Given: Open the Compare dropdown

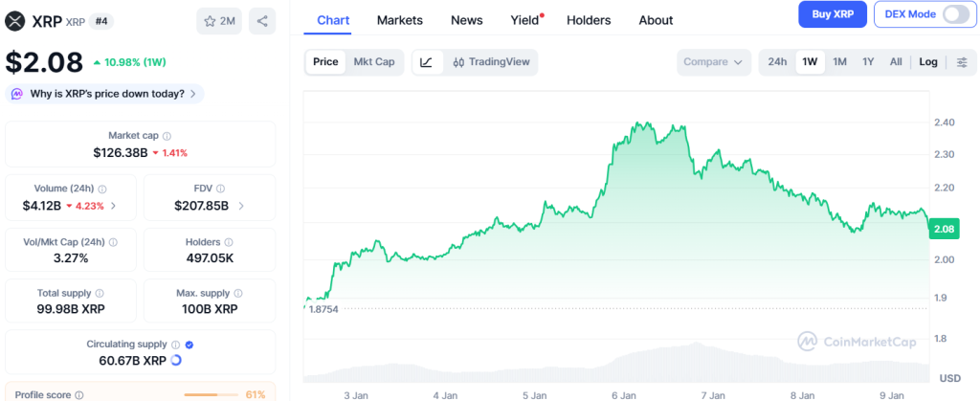Looking at the screenshot, I should tap(713, 62).
